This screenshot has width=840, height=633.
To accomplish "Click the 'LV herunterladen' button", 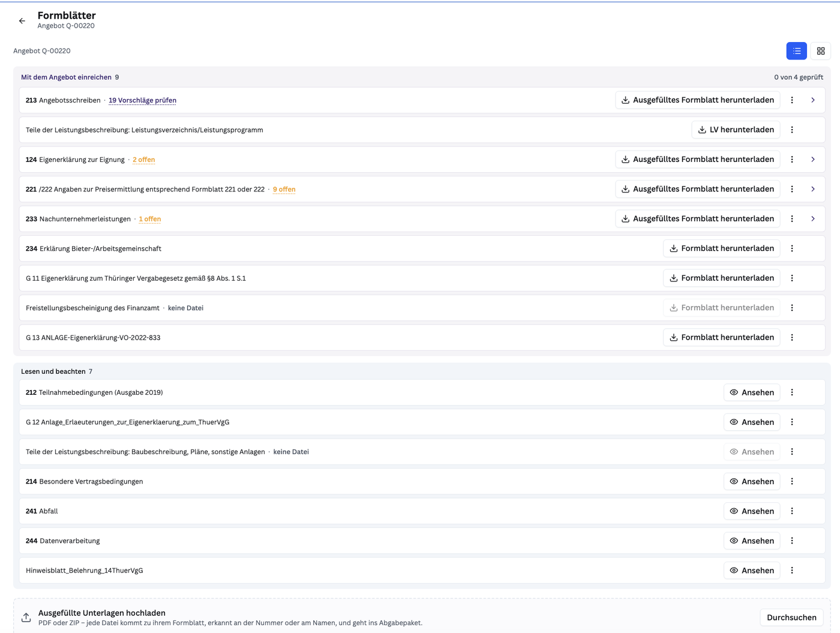I will [x=736, y=130].
